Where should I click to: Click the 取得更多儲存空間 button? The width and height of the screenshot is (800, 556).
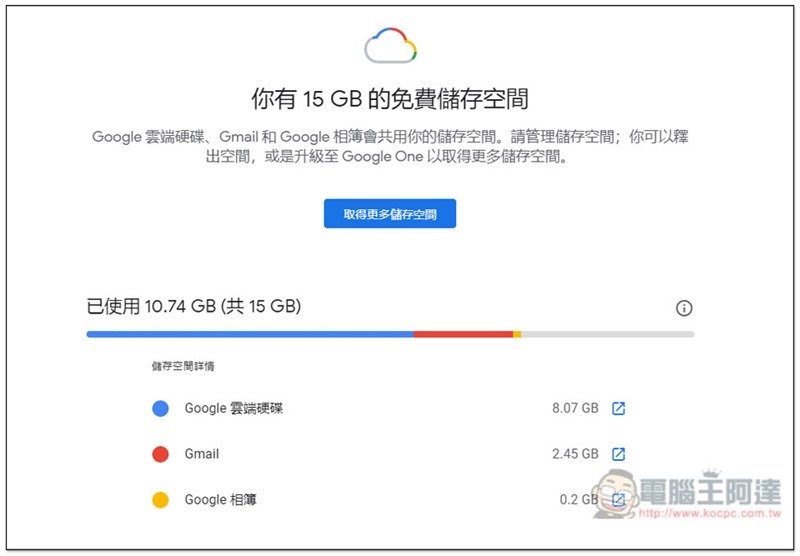[x=390, y=214]
